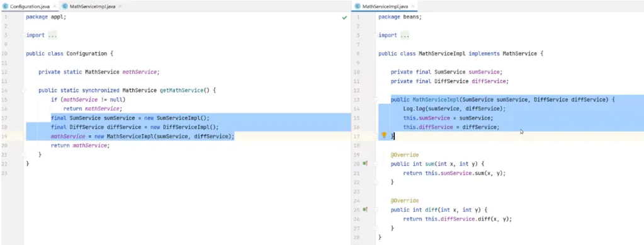Click 'this.diffService = diffService;' assignment
644x245 pixels.
click(x=451, y=127)
